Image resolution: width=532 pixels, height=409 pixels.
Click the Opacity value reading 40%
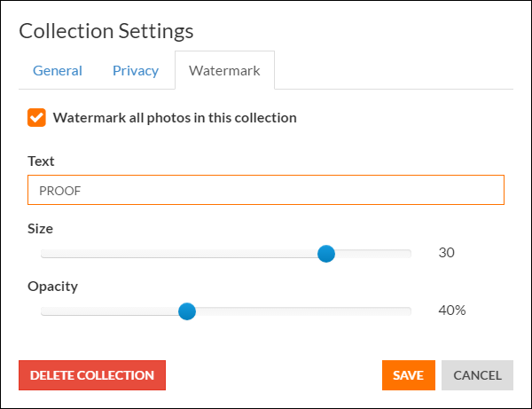(x=452, y=311)
